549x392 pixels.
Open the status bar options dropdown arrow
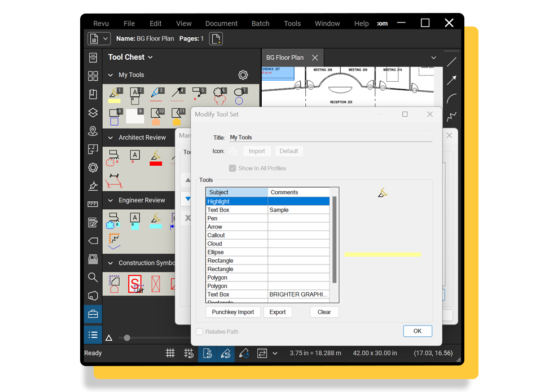click(x=275, y=353)
